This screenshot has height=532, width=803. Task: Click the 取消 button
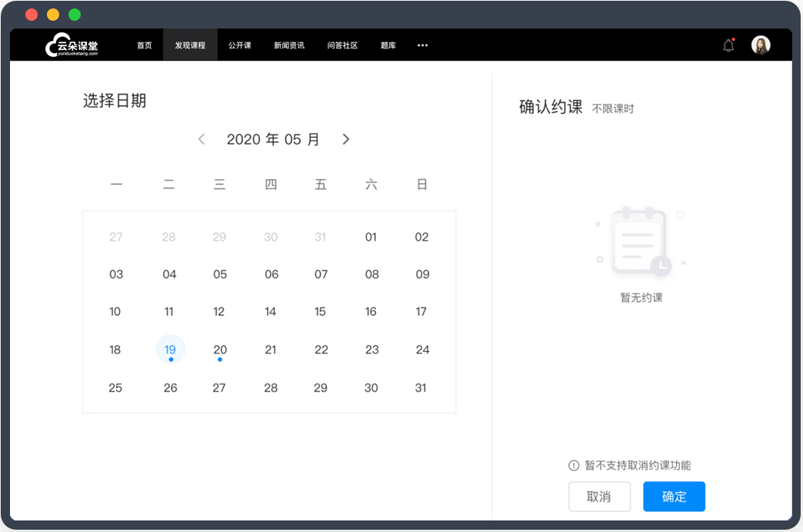[599, 497]
